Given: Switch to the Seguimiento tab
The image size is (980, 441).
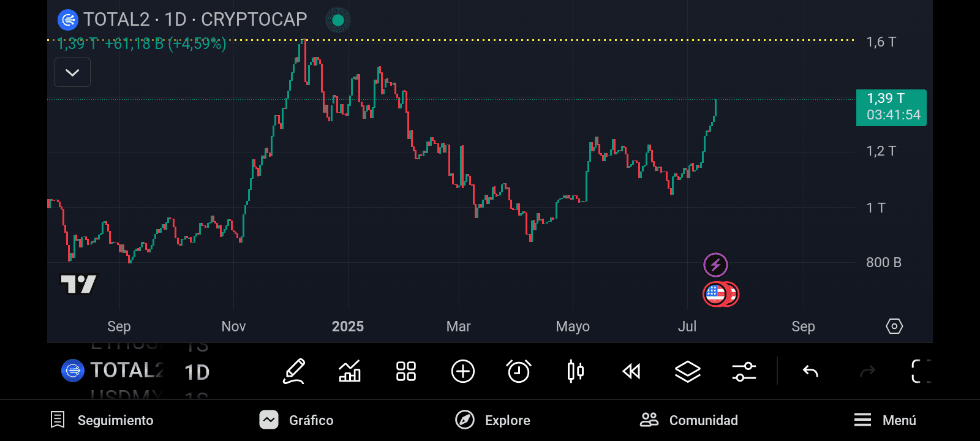Looking at the screenshot, I should tap(102, 420).
